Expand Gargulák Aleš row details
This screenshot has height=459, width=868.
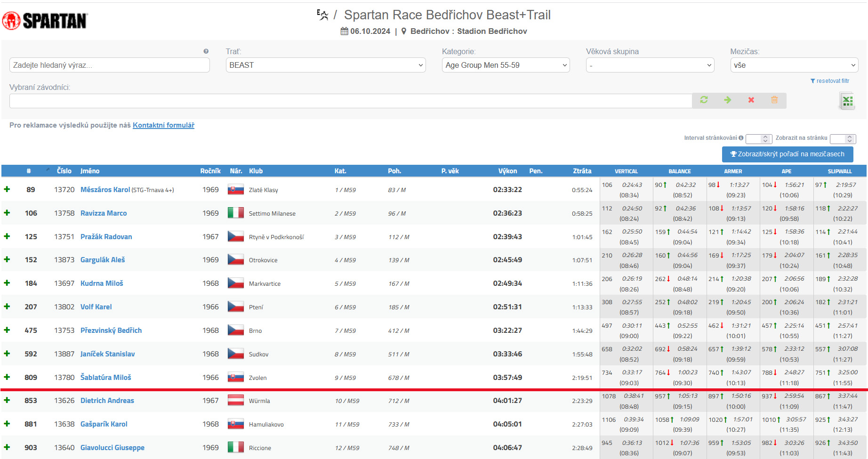click(7, 259)
